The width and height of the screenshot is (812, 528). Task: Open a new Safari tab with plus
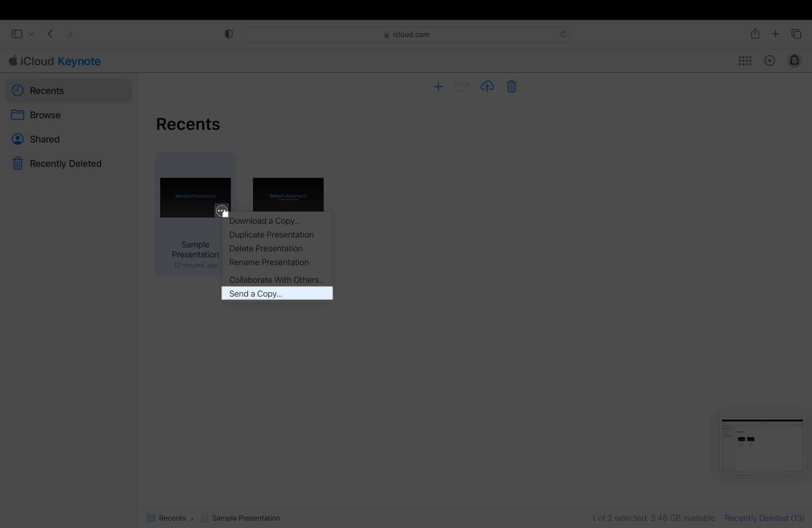click(x=775, y=34)
